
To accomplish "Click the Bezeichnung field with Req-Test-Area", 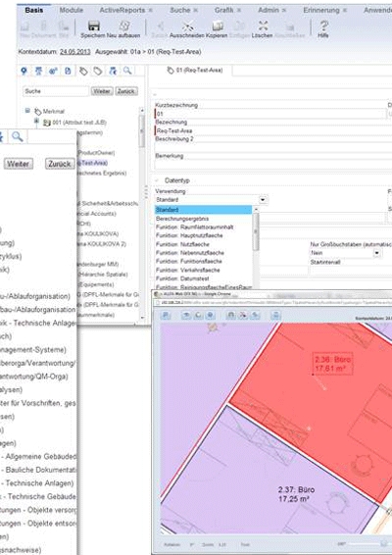I will tap(273, 130).
